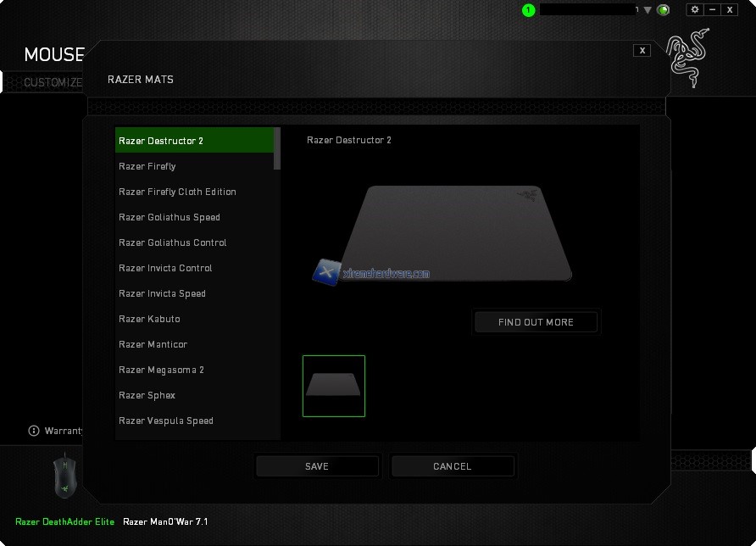Select Razer Kabuto mat entry
Viewport: 756px width, 546px height.
point(149,319)
